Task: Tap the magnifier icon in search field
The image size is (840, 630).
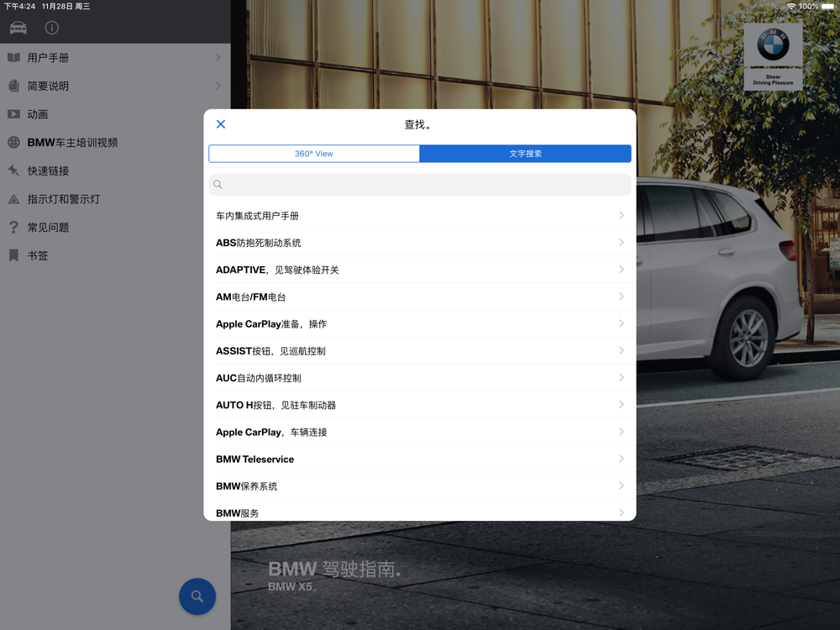Action: pyautogui.click(x=218, y=184)
